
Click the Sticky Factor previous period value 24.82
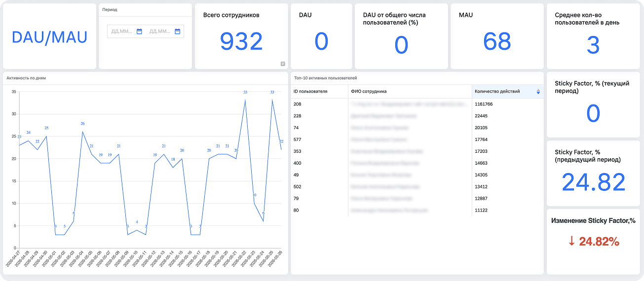(593, 182)
